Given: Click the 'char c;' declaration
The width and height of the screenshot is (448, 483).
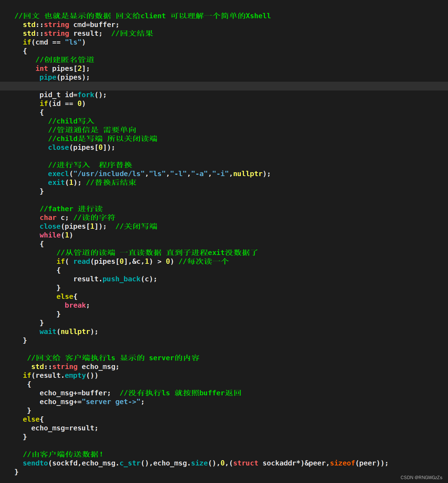Looking at the screenshot, I should tap(54, 217).
